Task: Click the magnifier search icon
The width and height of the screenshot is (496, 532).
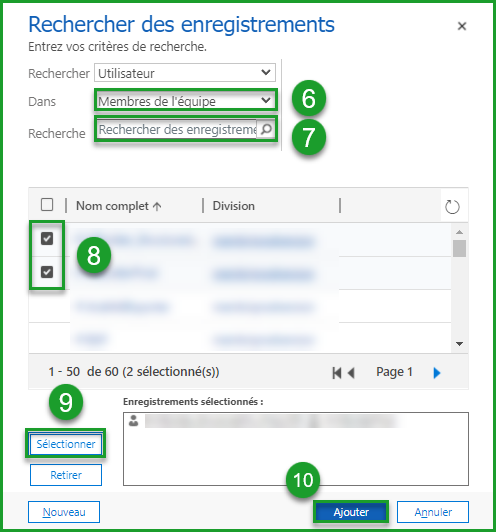Action: tap(266, 129)
